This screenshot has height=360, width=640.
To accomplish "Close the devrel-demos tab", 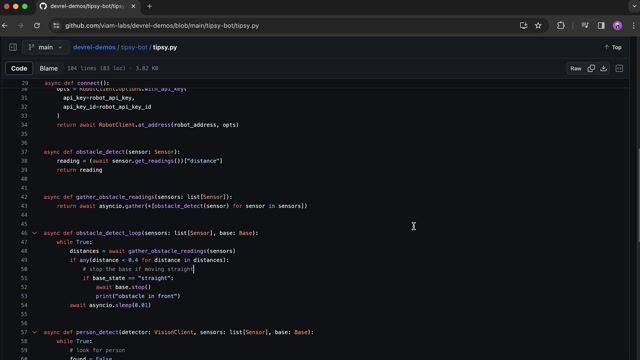I will coord(133,7).
